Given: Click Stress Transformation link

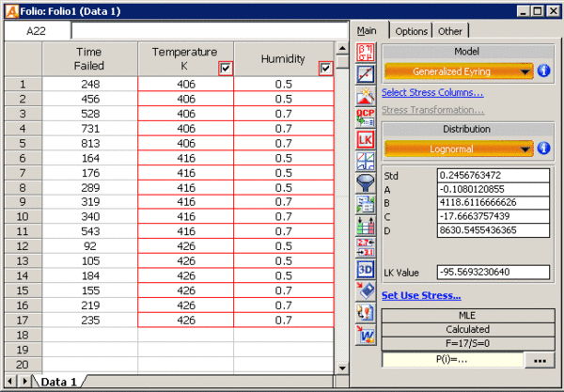Looking at the screenshot, I should tap(432, 110).
